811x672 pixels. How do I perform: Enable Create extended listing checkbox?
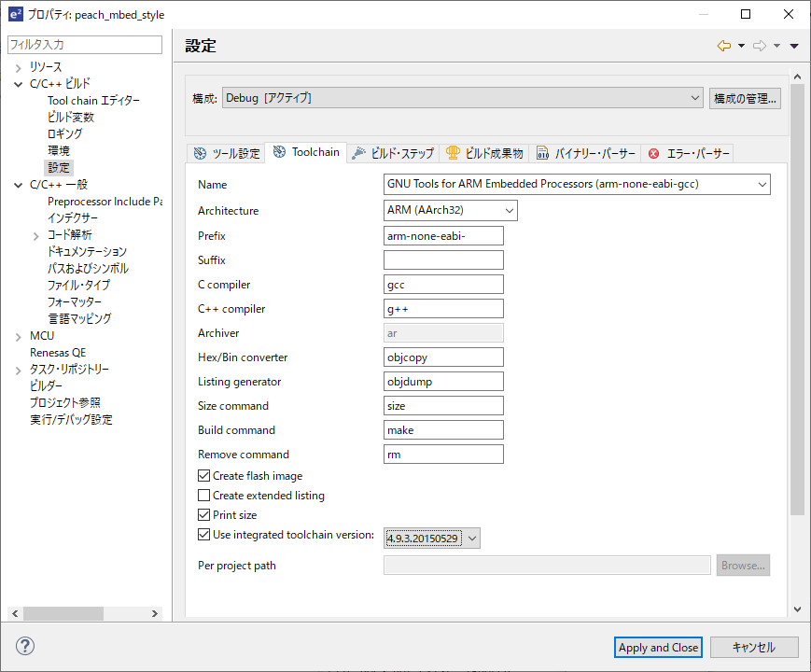pos(203,495)
